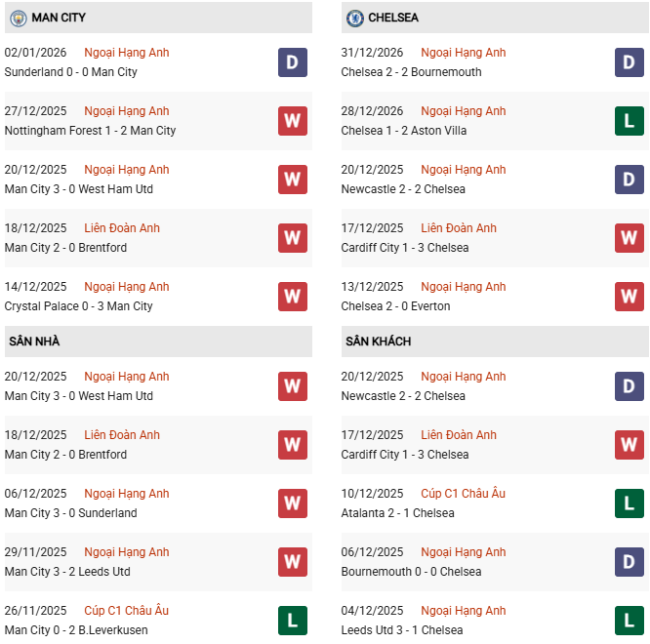
Task: Select the SÂN KHÁCH section header
Action: (x=378, y=342)
